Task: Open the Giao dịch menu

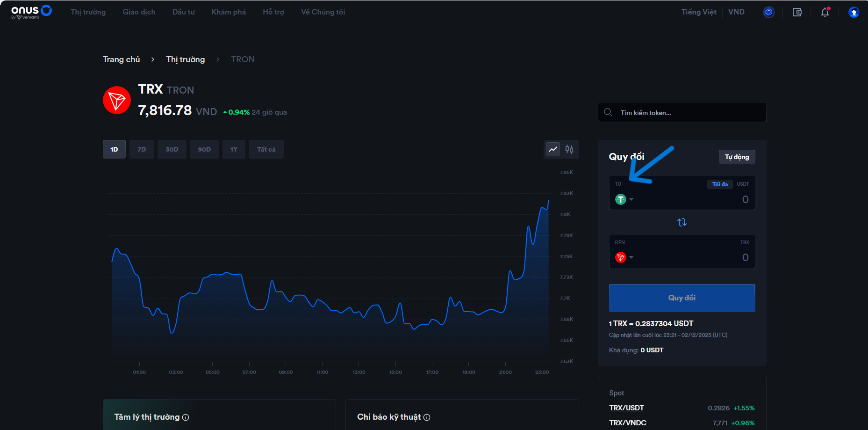Action: (138, 12)
